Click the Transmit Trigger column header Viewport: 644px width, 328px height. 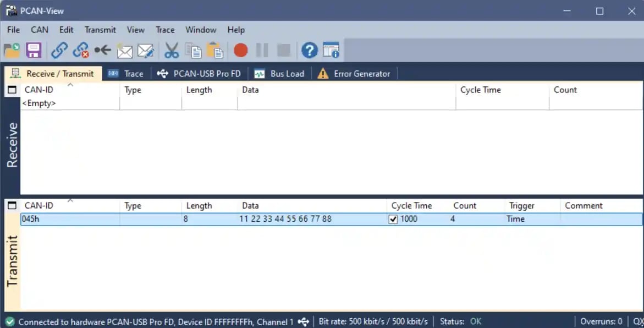532,205
